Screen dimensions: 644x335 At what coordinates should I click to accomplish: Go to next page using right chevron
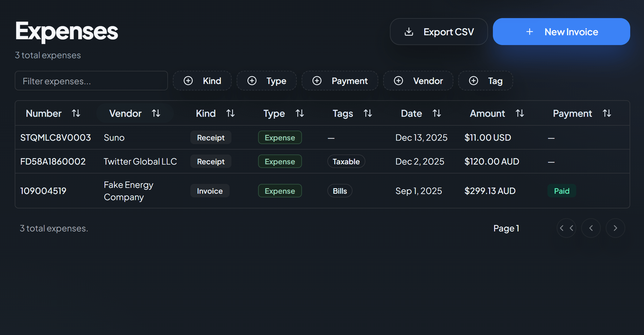[615, 228]
